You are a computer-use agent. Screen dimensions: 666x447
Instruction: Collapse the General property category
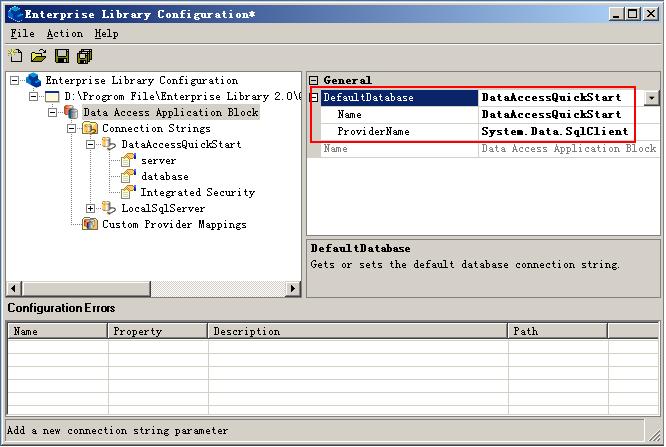point(313,81)
